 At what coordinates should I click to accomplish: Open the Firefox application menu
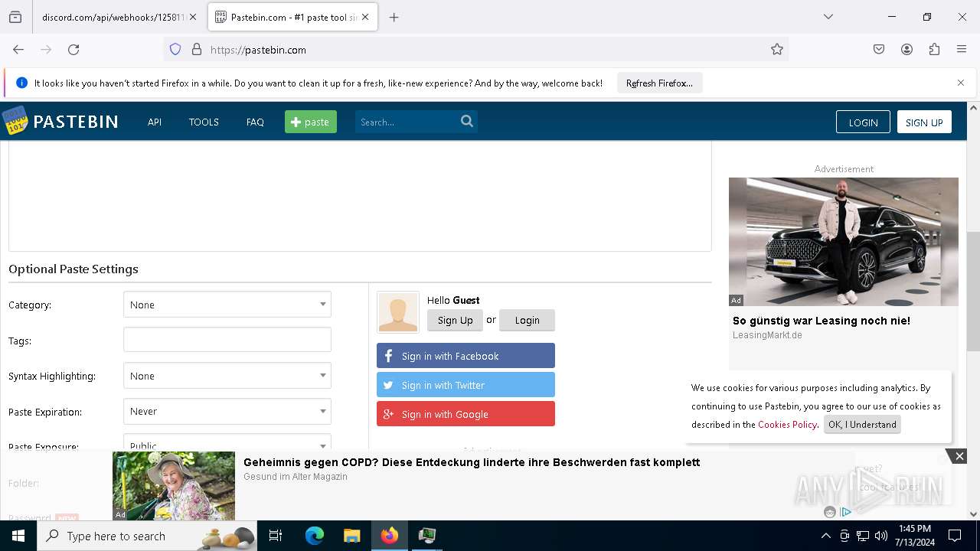coord(962,50)
